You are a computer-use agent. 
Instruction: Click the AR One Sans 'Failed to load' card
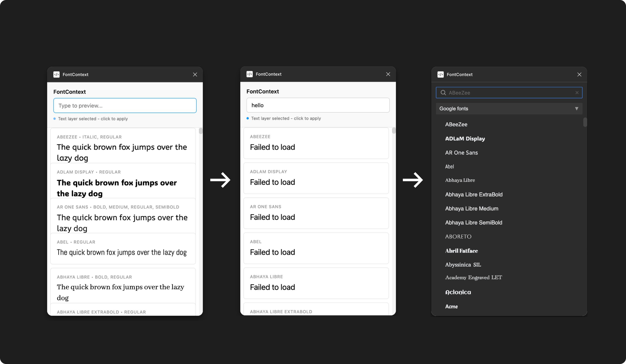point(316,213)
